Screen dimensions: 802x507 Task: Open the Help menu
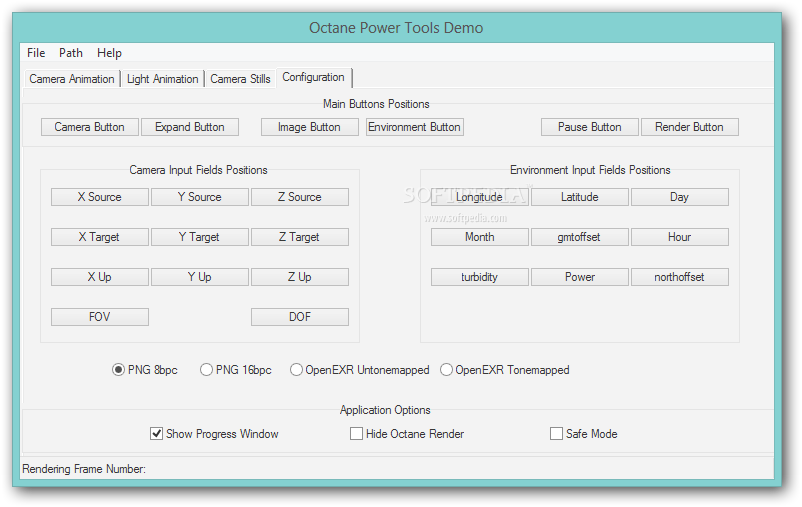(x=109, y=53)
